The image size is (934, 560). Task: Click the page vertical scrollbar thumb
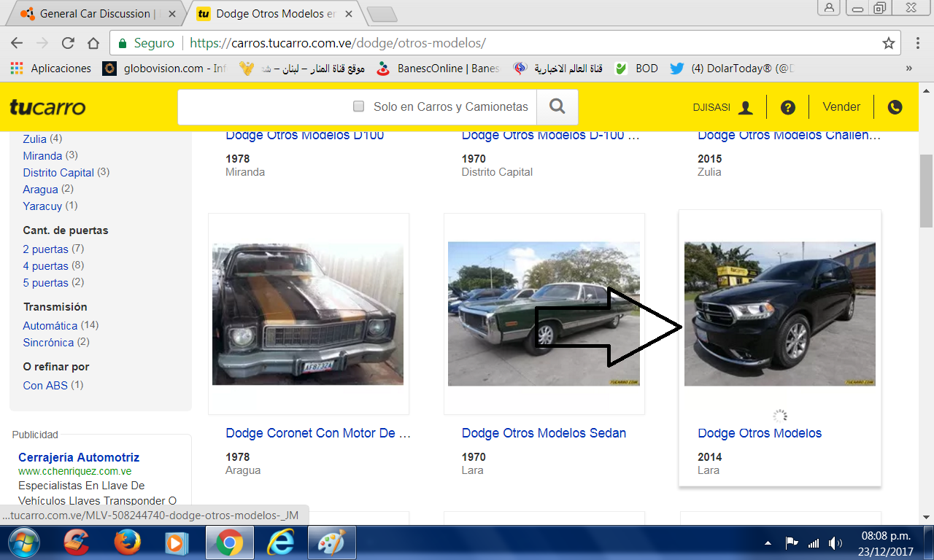click(926, 191)
